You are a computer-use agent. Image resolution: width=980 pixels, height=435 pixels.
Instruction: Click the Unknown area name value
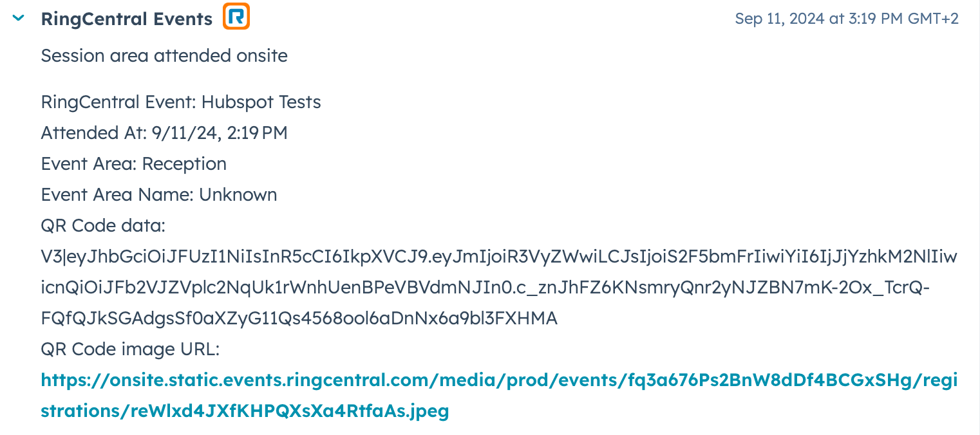238,195
